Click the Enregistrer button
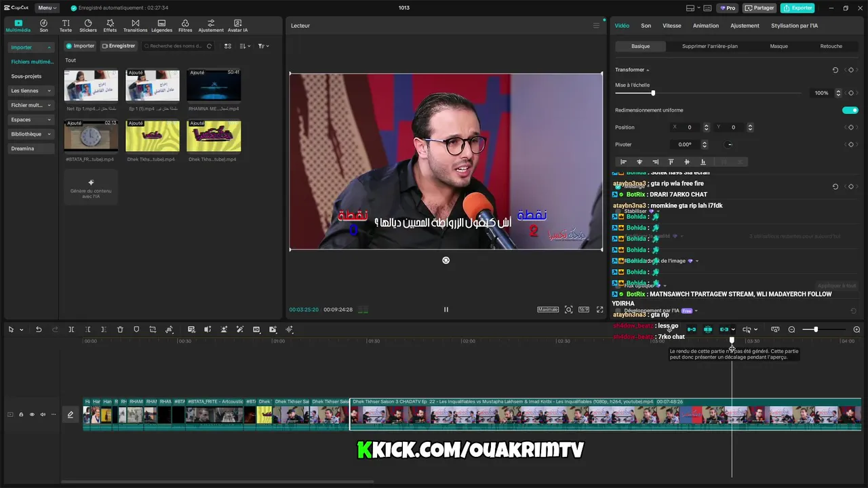This screenshot has width=868, height=488. [119, 46]
